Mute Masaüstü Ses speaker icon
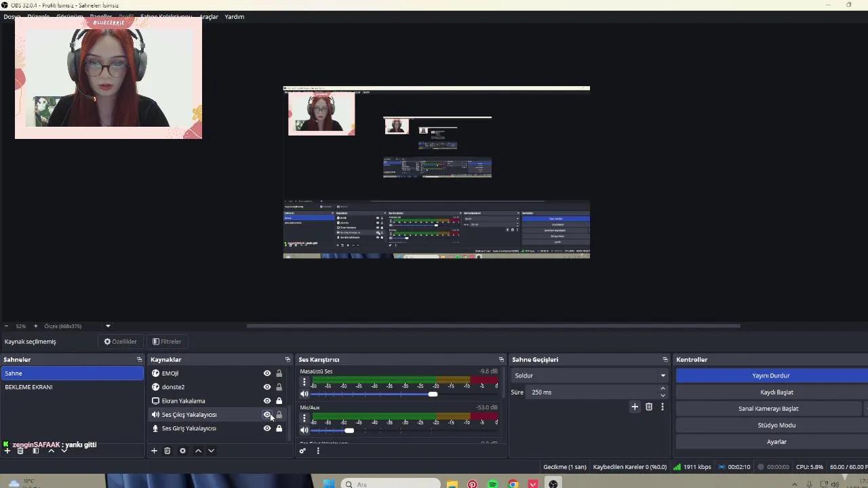This screenshot has width=868, height=488. tap(304, 394)
